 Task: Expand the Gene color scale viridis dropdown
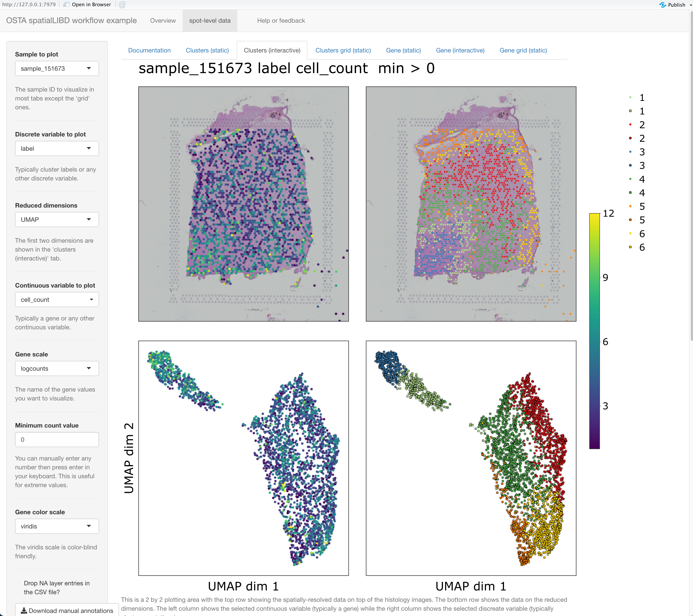click(57, 526)
